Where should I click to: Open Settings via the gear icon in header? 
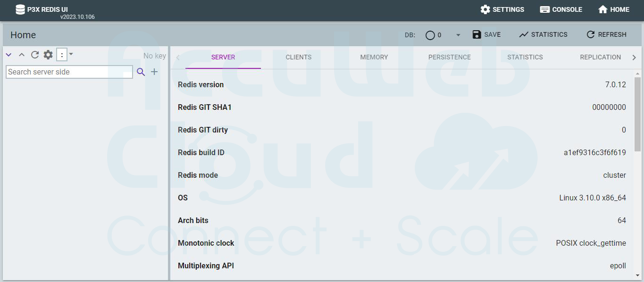click(485, 9)
